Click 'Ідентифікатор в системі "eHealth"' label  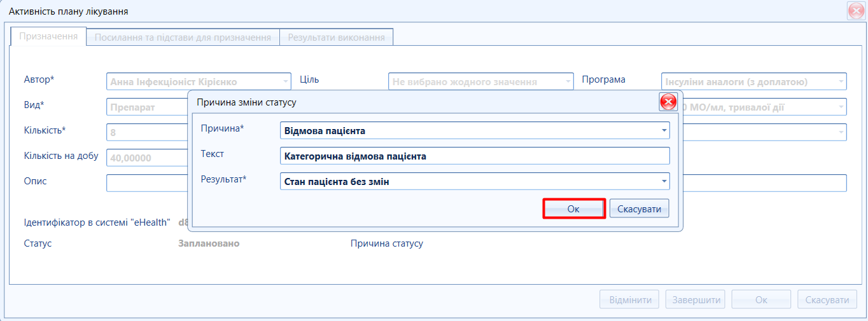click(97, 222)
